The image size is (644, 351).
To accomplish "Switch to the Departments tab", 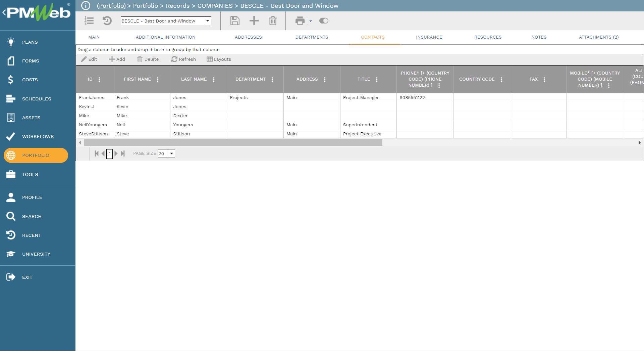I will [x=312, y=37].
